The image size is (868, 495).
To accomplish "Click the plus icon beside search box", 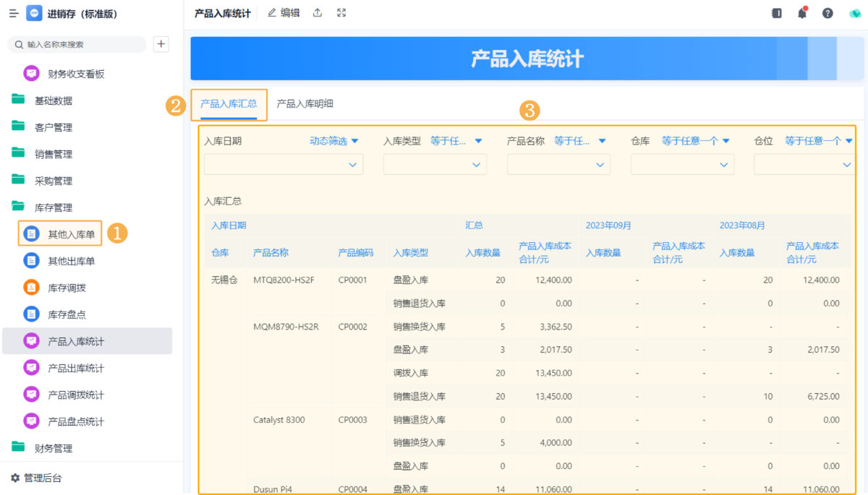I will tap(161, 44).
